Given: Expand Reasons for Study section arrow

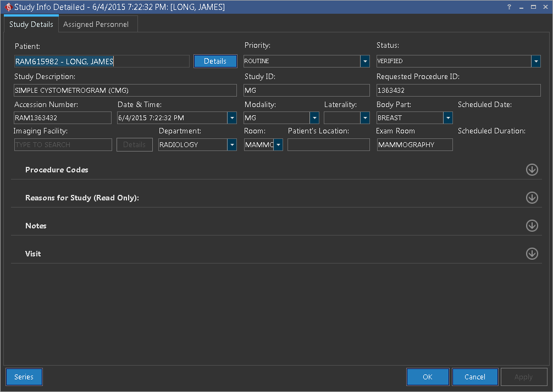Looking at the screenshot, I should pyautogui.click(x=532, y=198).
